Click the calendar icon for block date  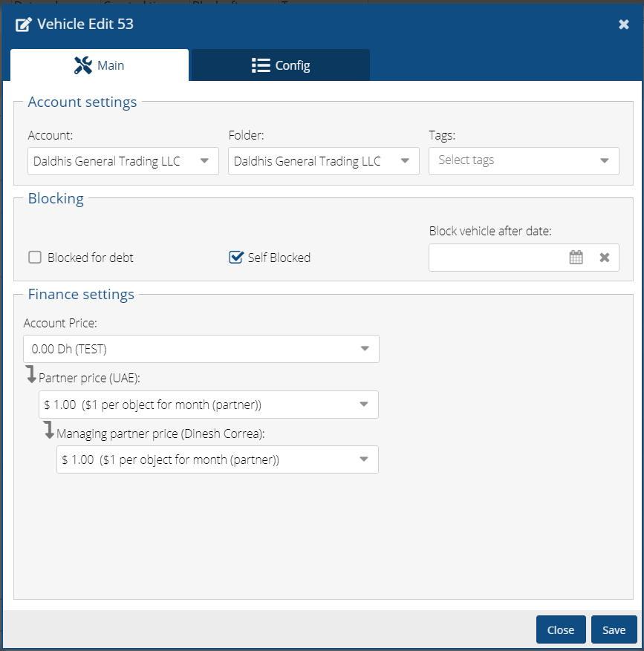coord(576,258)
